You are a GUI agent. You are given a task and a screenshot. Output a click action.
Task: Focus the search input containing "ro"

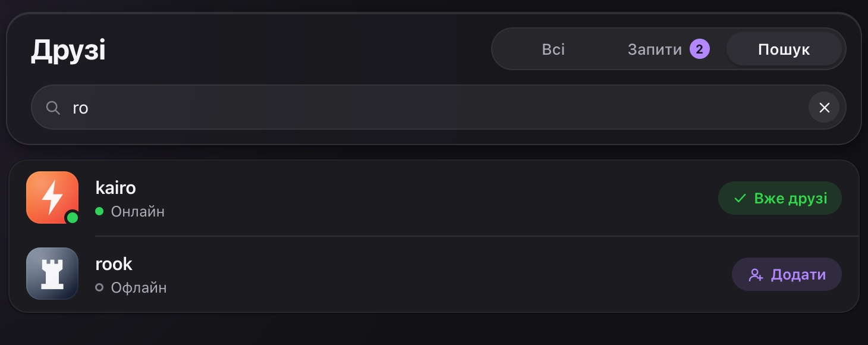click(439, 108)
